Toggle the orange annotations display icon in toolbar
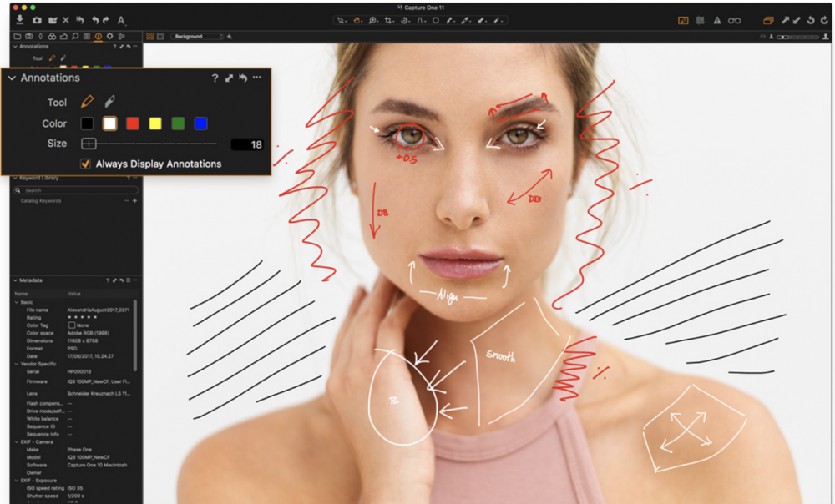Screen dimensions: 835x504 click(683, 20)
